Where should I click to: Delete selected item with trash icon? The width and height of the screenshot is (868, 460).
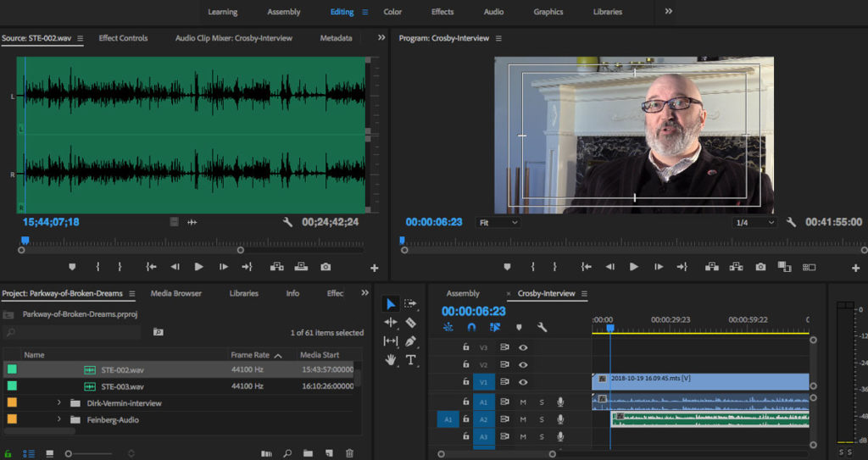pos(349,453)
